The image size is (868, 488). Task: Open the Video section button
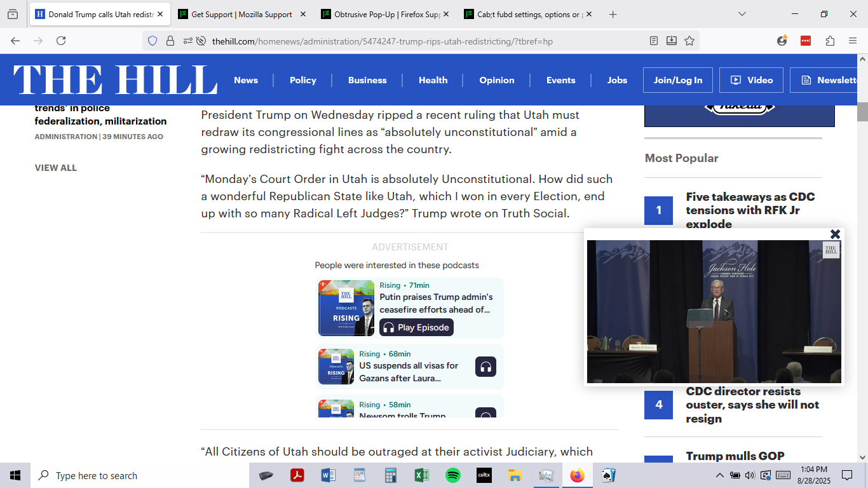coord(752,80)
